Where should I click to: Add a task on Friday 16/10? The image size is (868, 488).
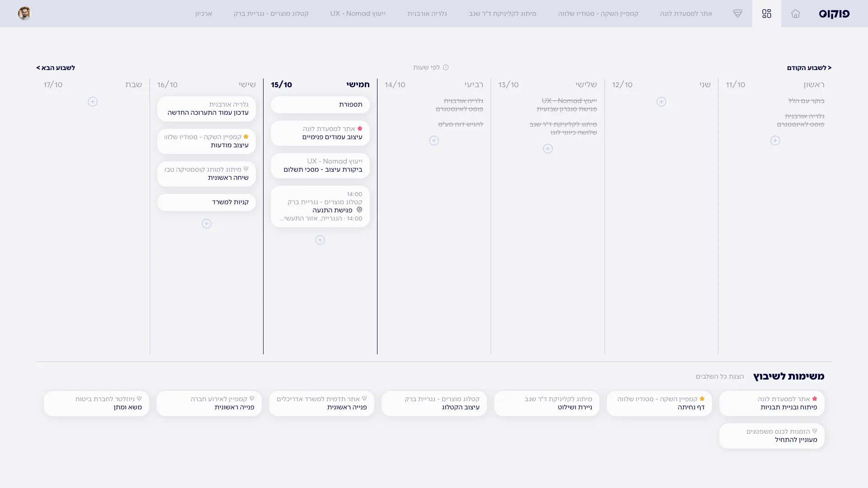207,224
